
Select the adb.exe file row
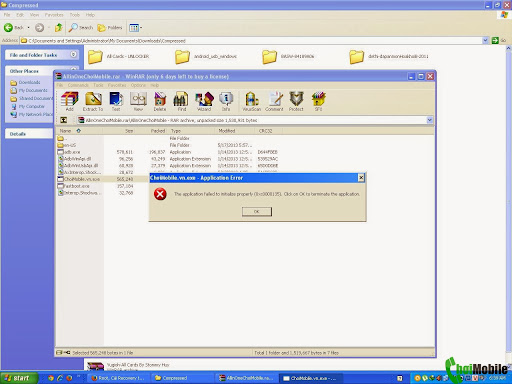168,152
